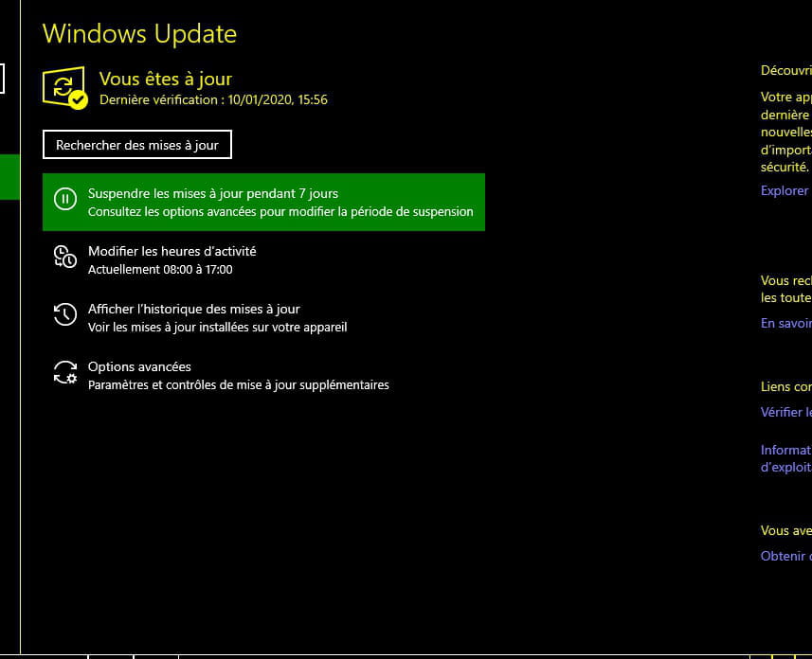The image size is (812, 659).
Task: Click "Dernière vérification : 10/01/2020, 15:56" text
Action: [213, 99]
